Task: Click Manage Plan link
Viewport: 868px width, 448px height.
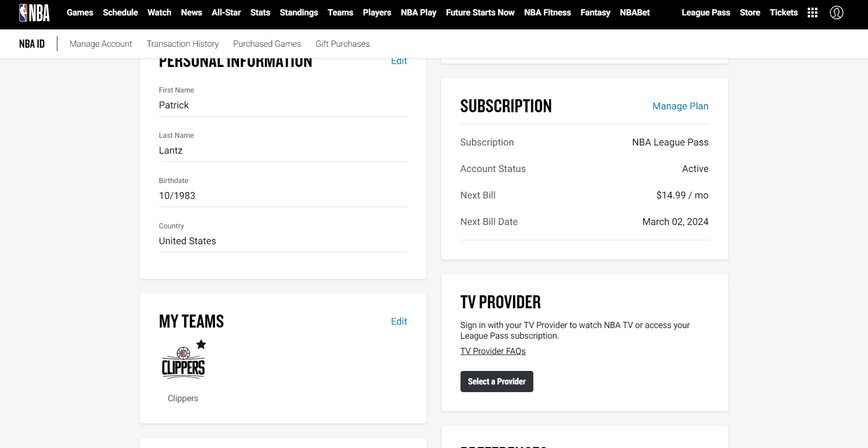Action: 680,106
